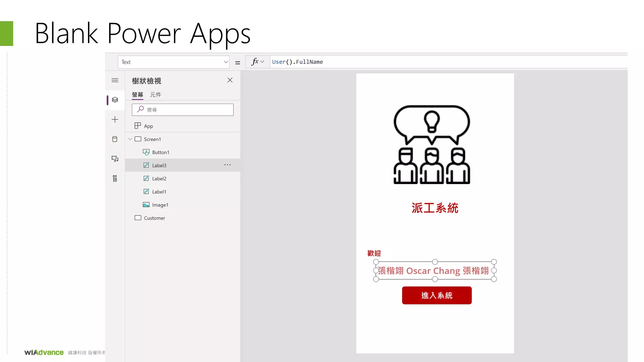Switch to the 元件 tab
Viewport: 644px width, 362px height.
pos(155,95)
